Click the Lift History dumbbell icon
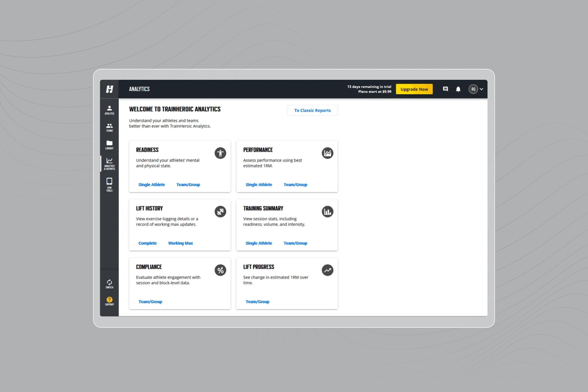The width and height of the screenshot is (588, 392). pyautogui.click(x=220, y=211)
